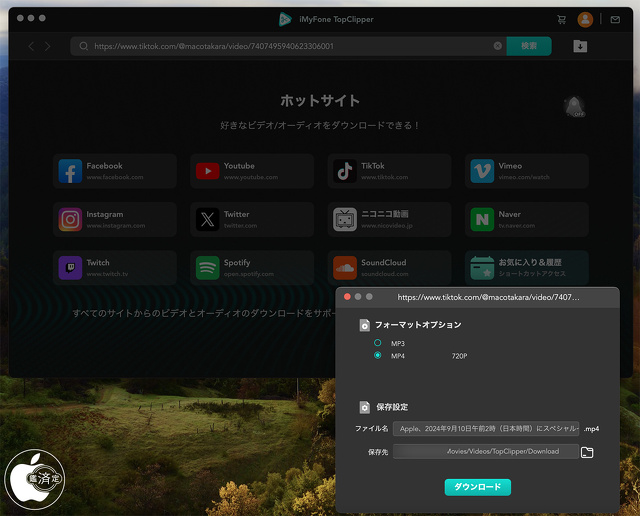
Task: Open the お気に入り＆履歴 shortcut icon
Action: pyautogui.click(x=482, y=268)
